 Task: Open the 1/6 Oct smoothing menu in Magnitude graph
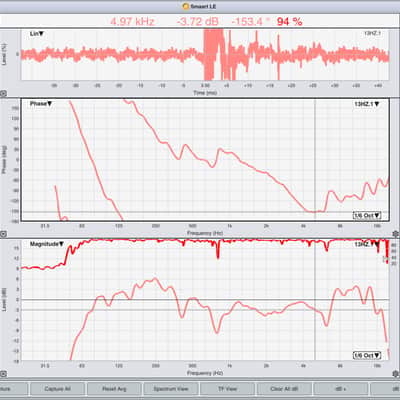[367, 355]
